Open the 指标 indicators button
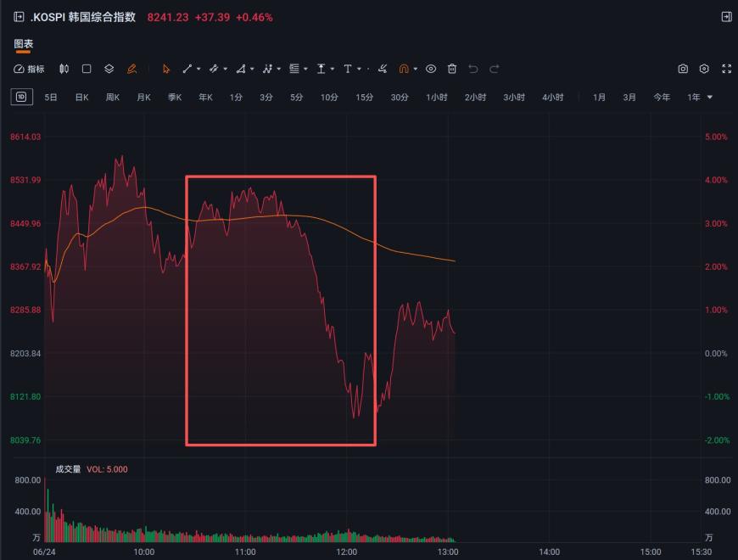The width and height of the screenshot is (738, 560). 29,70
